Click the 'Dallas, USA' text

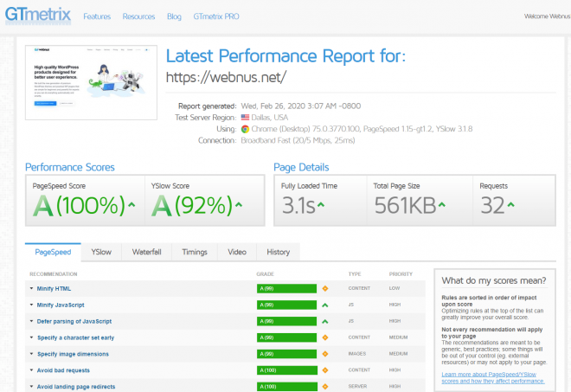click(x=269, y=118)
